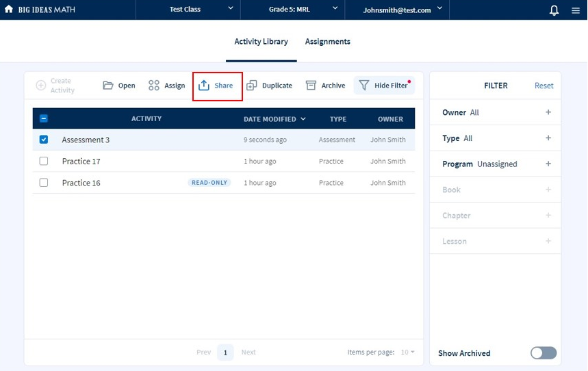Click the READ-ONLY badge on Practice 16
The image size is (588, 371).
pos(209,182)
